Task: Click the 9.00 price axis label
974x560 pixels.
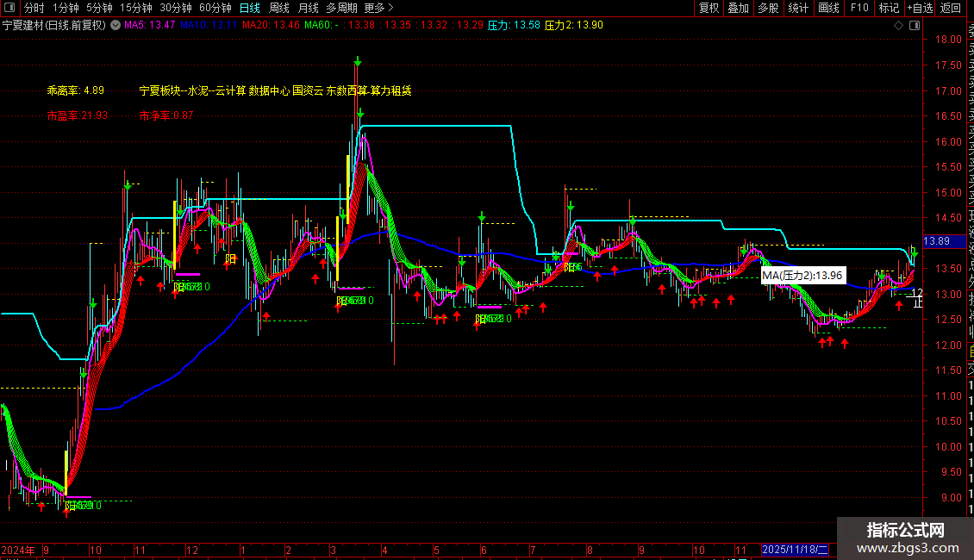Action: 952,497
